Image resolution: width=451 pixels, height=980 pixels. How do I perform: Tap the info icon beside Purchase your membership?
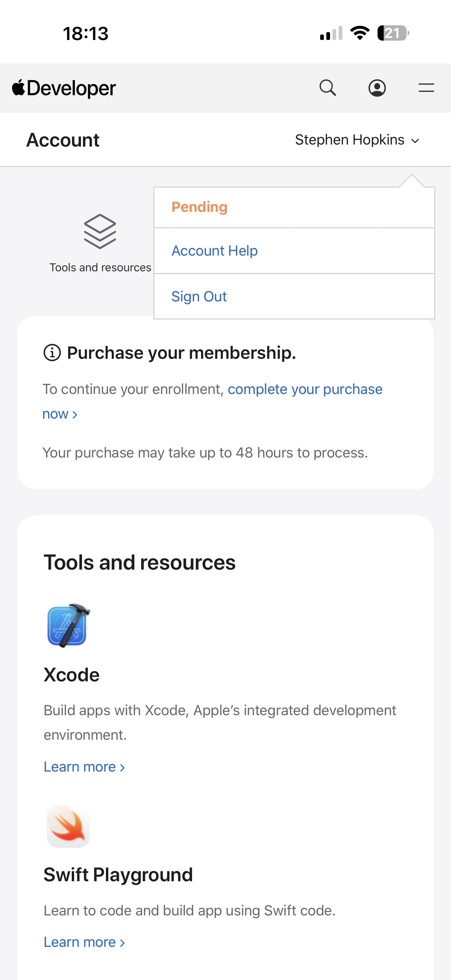(x=52, y=353)
